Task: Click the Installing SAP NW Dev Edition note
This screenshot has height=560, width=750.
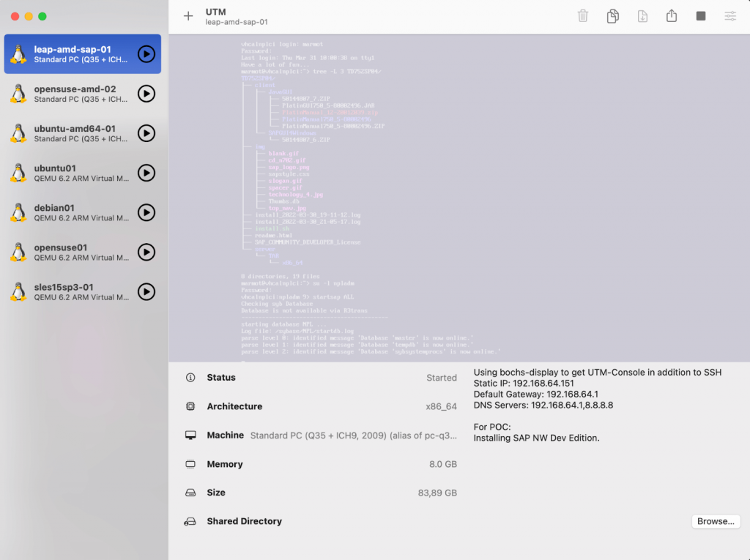Action: pyautogui.click(x=536, y=438)
